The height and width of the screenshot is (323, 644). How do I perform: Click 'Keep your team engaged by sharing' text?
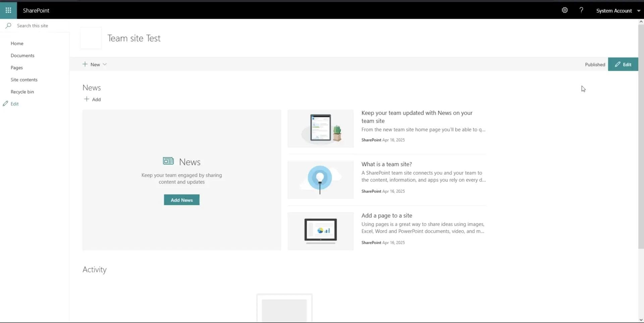pyautogui.click(x=181, y=178)
